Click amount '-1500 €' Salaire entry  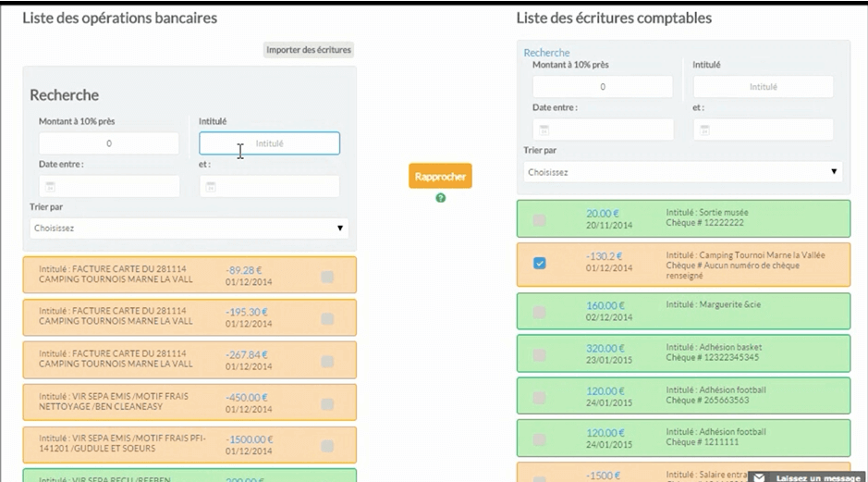pyautogui.click(x=604, y=476)
